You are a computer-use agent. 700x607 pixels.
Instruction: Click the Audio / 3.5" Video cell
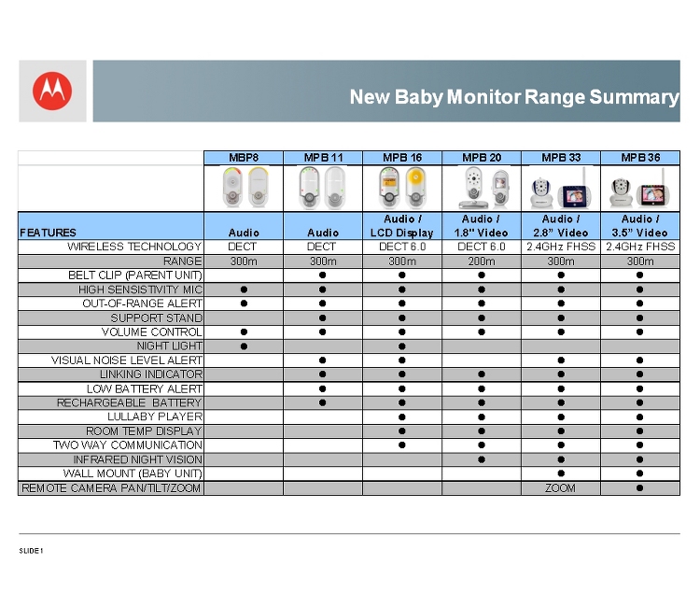(x=640, y=226)
